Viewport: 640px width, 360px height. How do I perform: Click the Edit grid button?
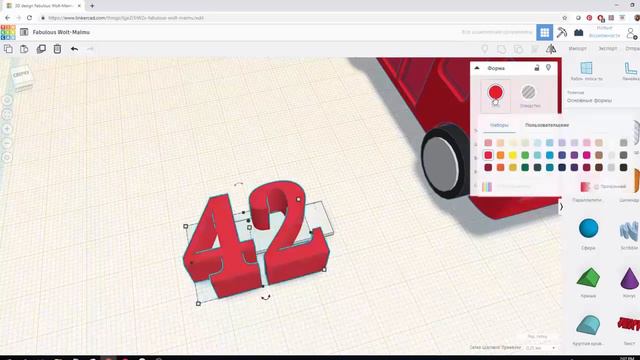(537, 337)
